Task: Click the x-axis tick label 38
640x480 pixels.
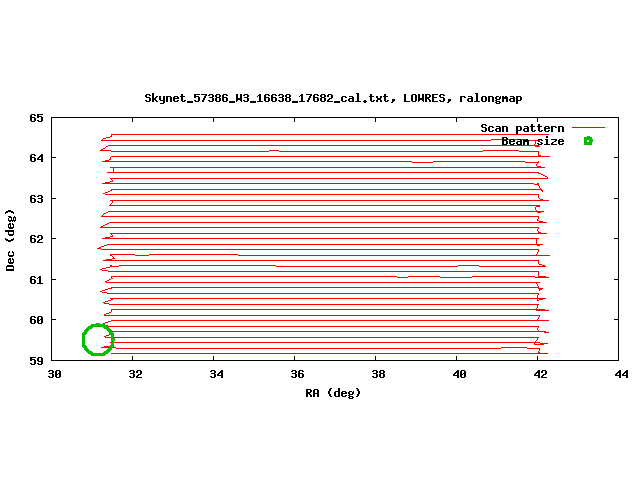Action: (378, 374)
